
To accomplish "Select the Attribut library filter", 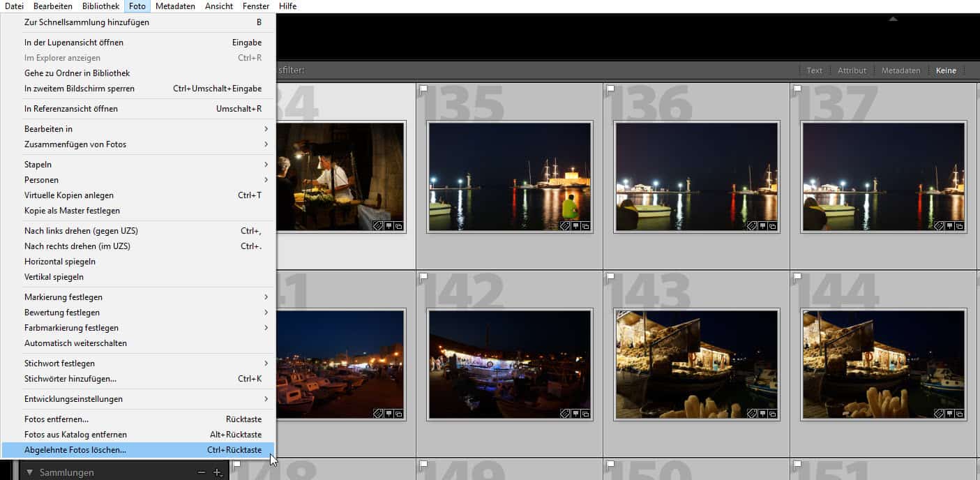I will pos(852,70).
